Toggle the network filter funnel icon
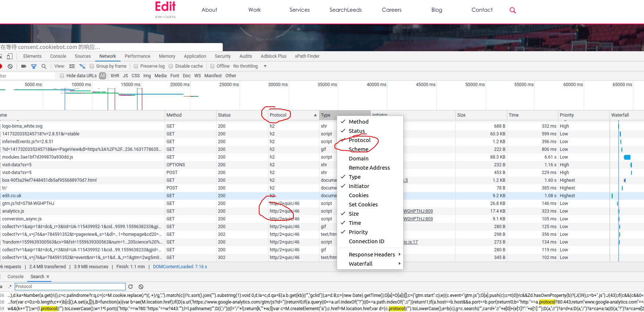 (x=34, y=66)
